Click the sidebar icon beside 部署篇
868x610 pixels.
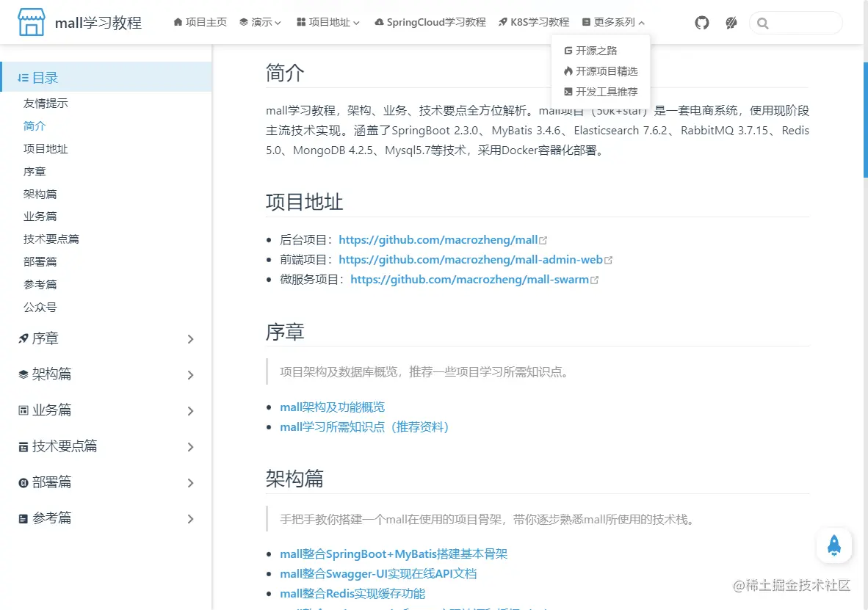(23, 483)
